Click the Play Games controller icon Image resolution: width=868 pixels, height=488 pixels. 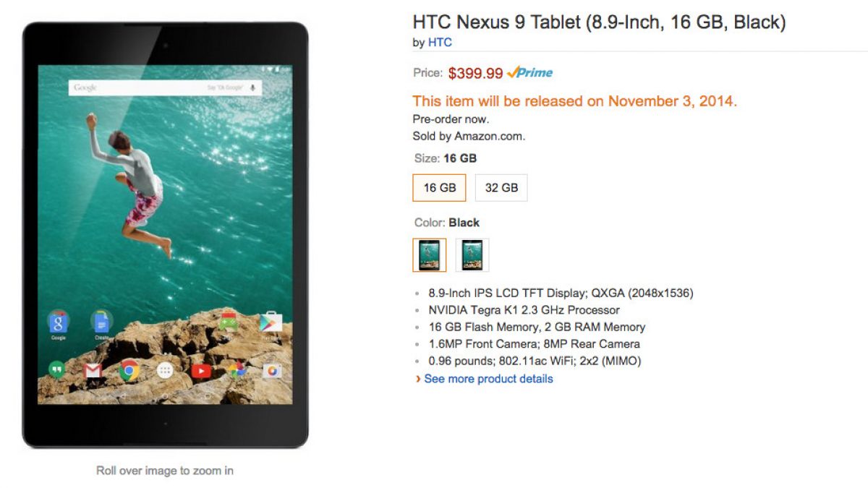(x=229, y=322)
